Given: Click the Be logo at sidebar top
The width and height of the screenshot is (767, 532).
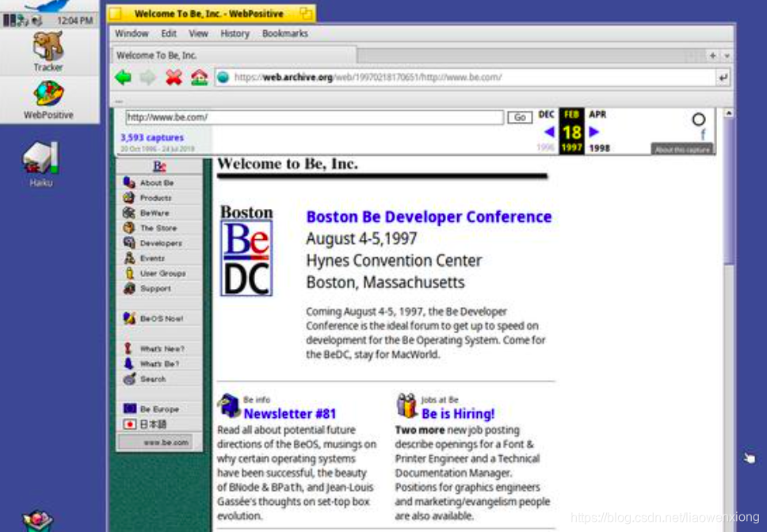Looking at the screenshot, I should pyautogui.click(x=159, y=166).
